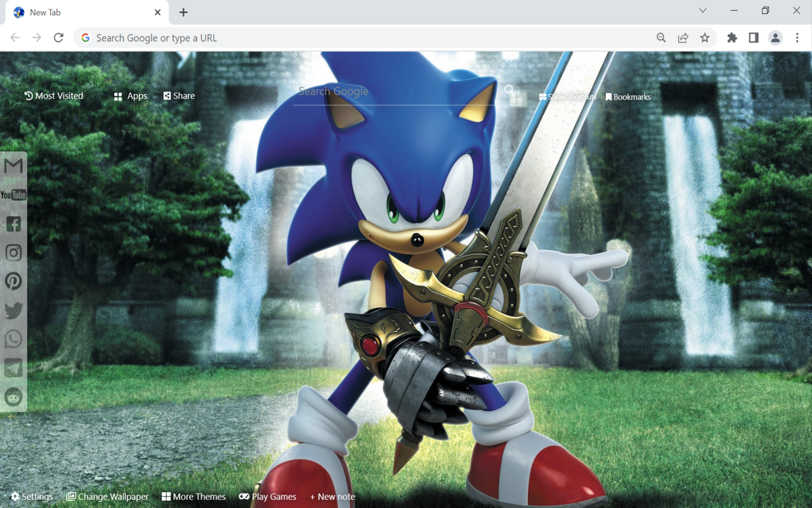Open Telegram shortcut in sidebar
The image size is (812, 508).
(13, 368)
